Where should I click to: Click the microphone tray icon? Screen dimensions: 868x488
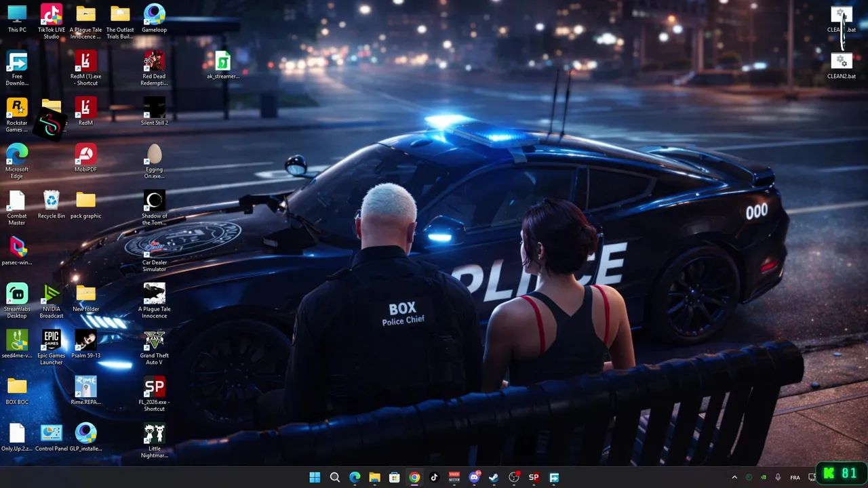pos(778,477)
